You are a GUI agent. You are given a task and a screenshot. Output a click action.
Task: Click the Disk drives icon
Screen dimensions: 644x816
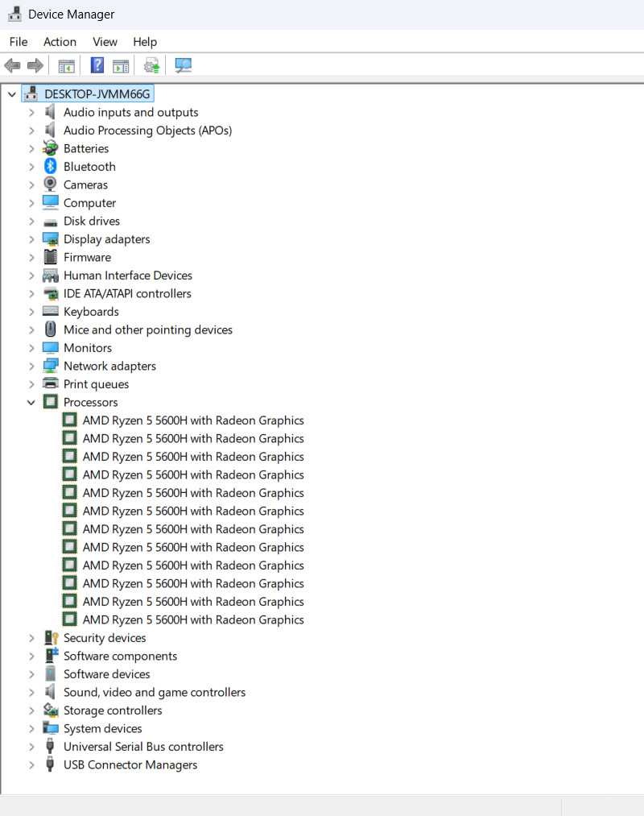coord(51,222)
